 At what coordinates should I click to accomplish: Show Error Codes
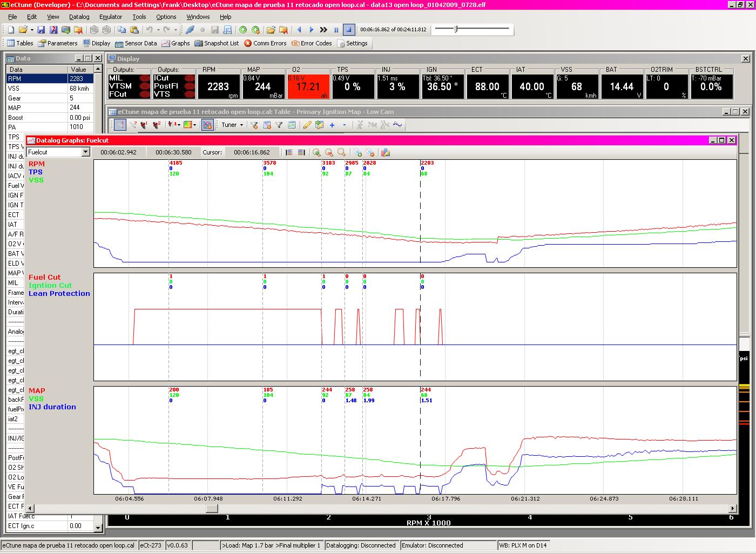312,43
